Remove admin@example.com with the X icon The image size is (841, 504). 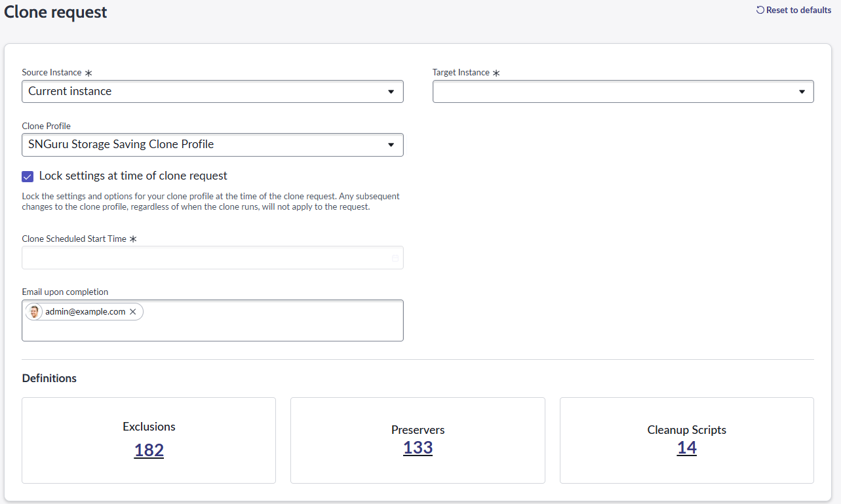pyautogui.click(x=133, y=312)
